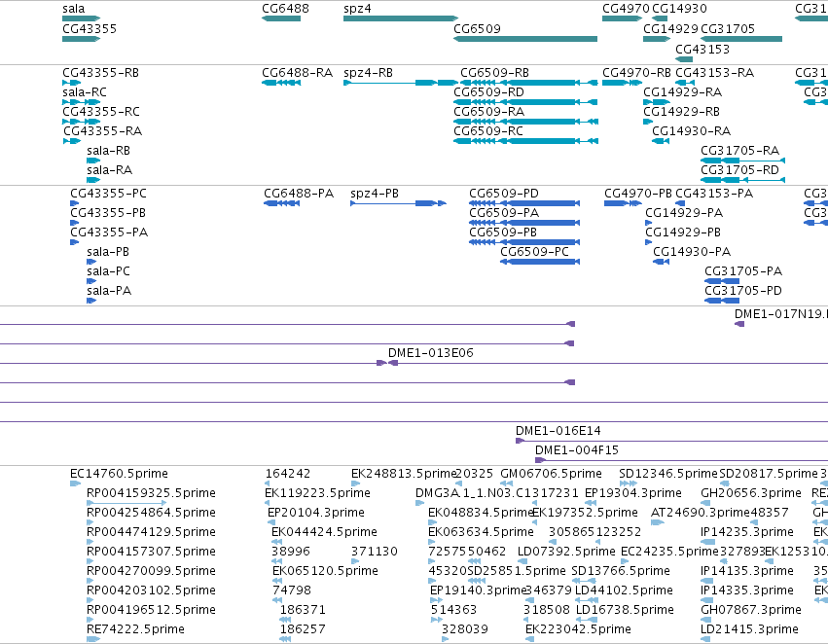This screenshot has width=828, height=644.
Task: Select transcript CG14929-RA
Action: [x=657, y=102]
